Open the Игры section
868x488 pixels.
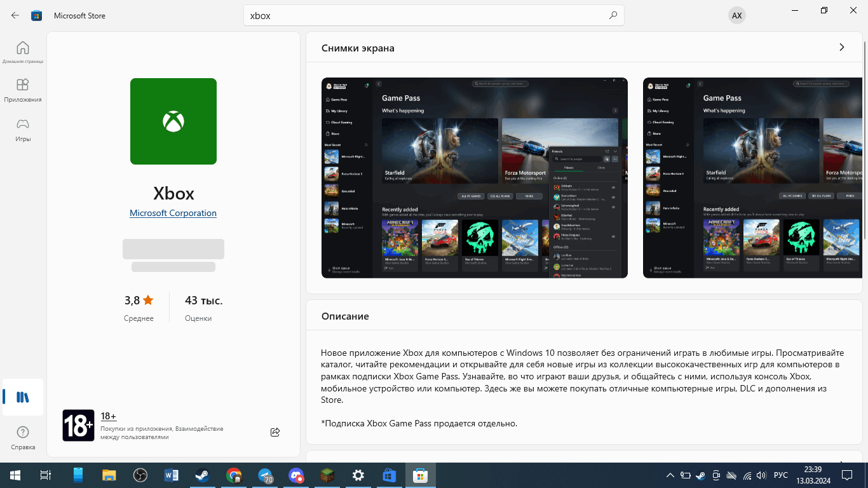(23, 130)
